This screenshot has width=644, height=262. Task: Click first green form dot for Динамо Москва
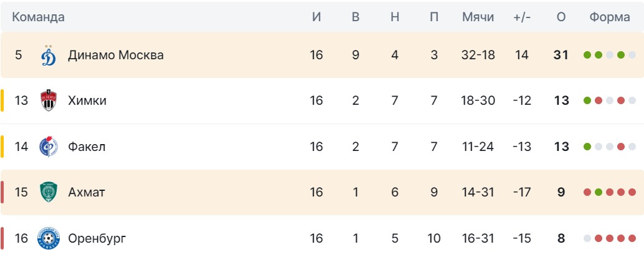(587, 55)
